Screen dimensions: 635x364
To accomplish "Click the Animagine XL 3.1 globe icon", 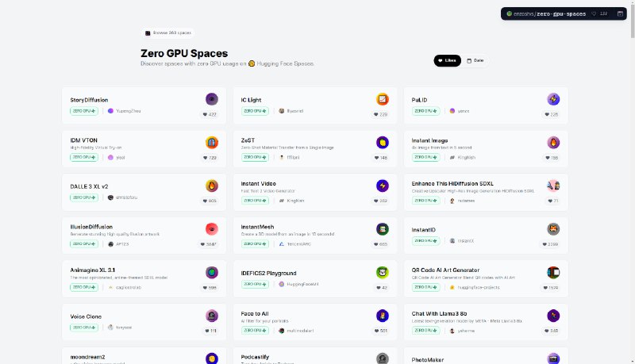I will (x=212, y=272).
